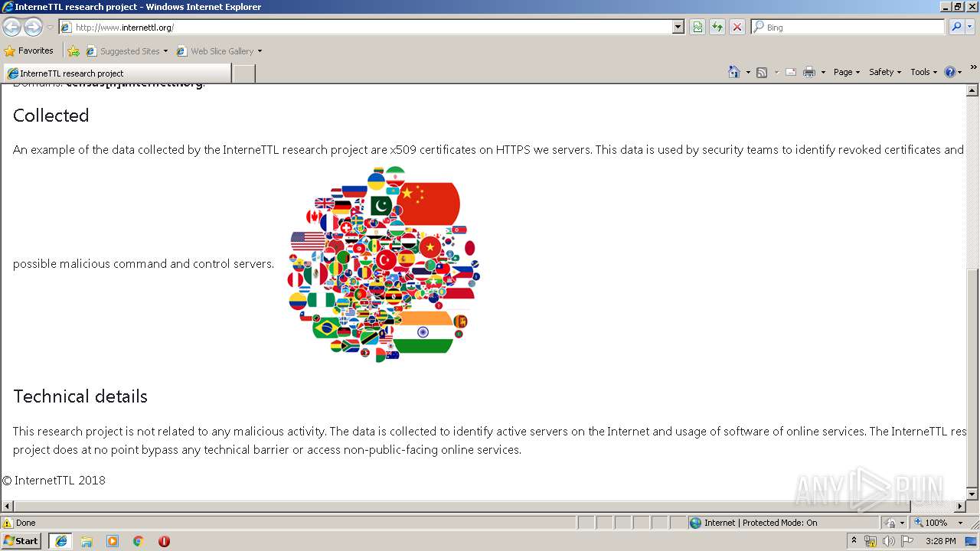Click the Technical details heading

click(x=80, y=396)
